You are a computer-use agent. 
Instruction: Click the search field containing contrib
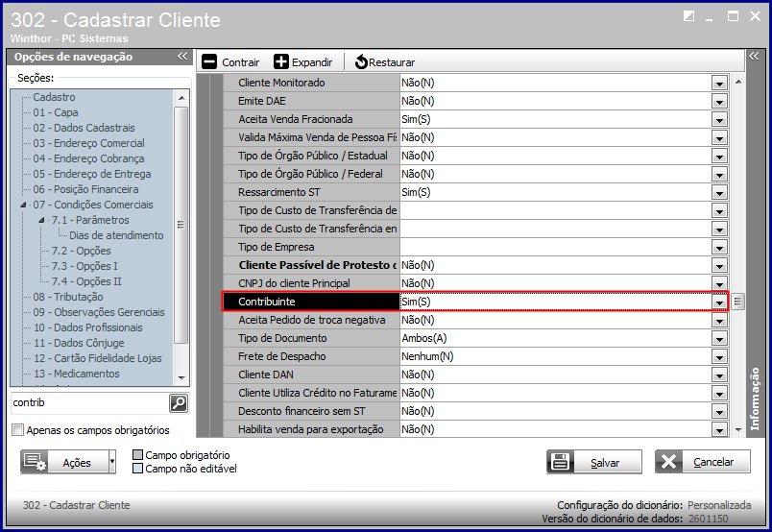(89, 403)
